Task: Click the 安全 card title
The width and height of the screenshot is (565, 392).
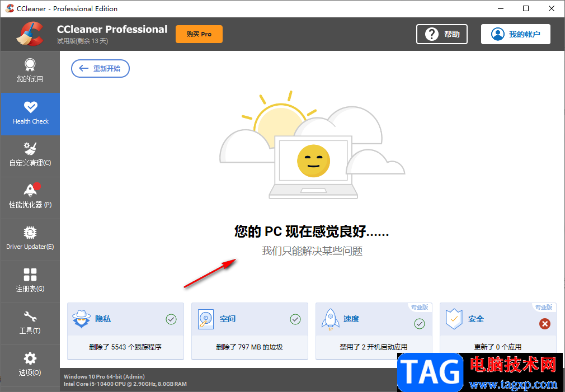Action: click(x=475, y=319)
